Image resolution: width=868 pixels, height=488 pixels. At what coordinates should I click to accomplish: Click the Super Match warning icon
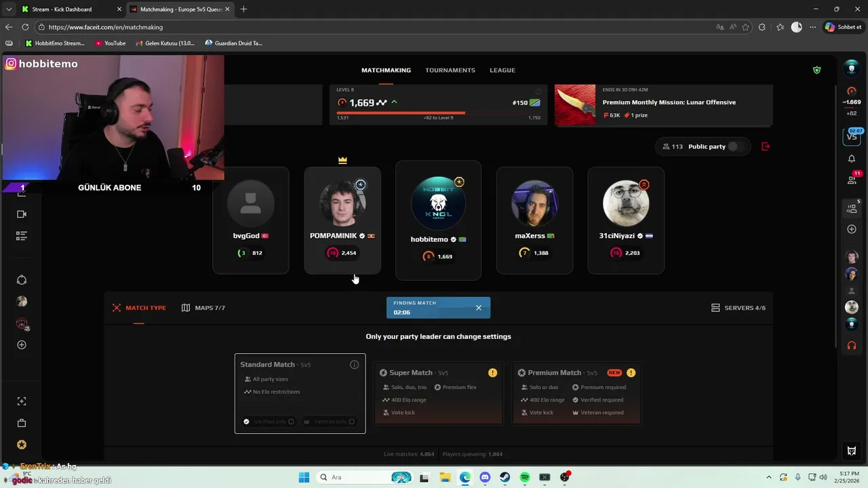pyautogui.click(x=492, y=373)
